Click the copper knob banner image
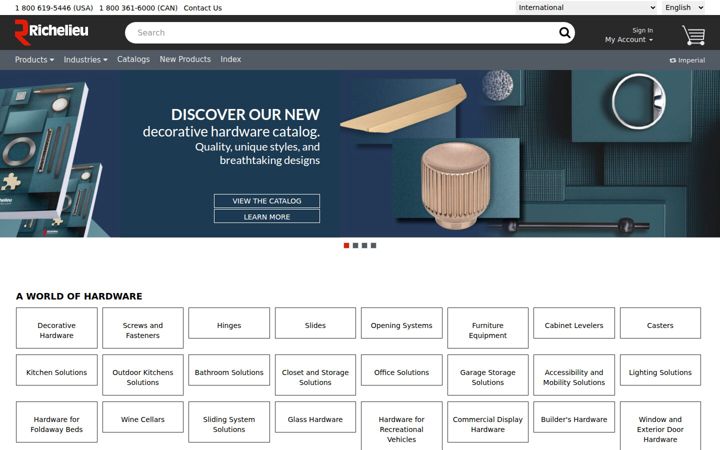Screen dimensions: 720x450 pyautogui.click(x=456, y=186)
